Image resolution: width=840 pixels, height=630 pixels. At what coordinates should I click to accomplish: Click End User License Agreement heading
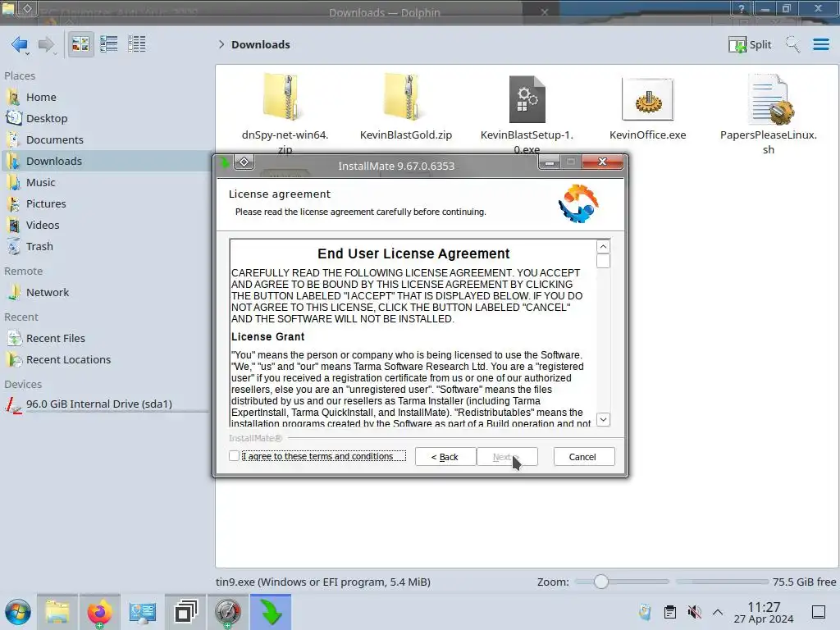413,253
